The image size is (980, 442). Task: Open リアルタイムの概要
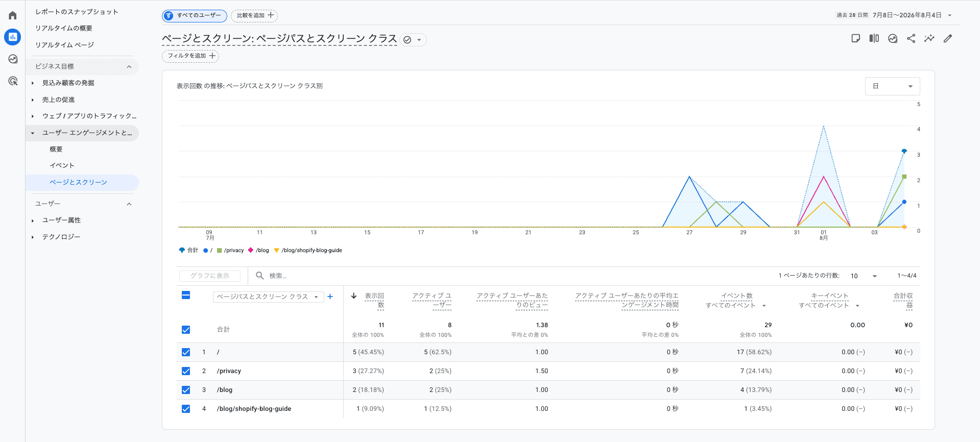pos(64,28)
